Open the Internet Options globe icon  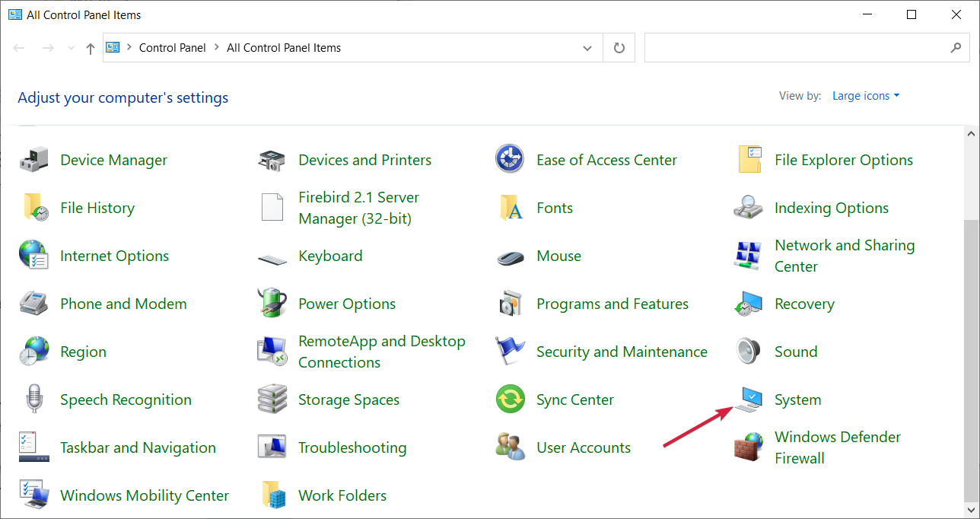33,256
